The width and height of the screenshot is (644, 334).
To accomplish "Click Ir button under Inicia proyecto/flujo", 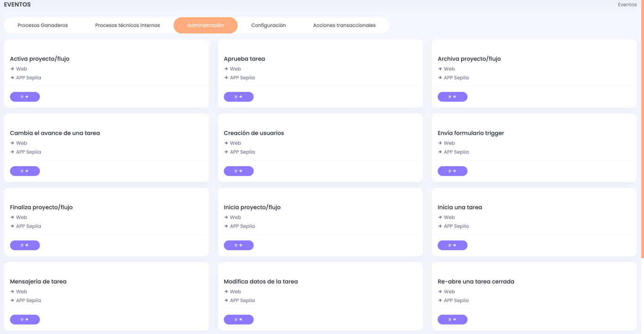I will click(239, 245).
